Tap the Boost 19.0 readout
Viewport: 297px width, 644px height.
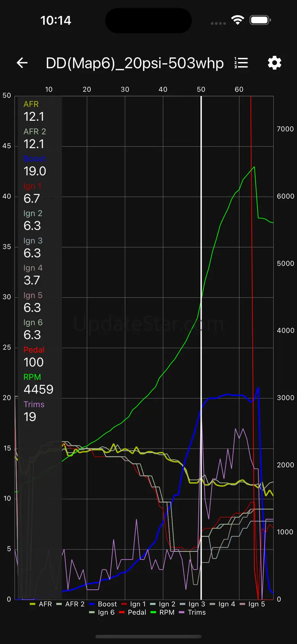click(35, 166)
